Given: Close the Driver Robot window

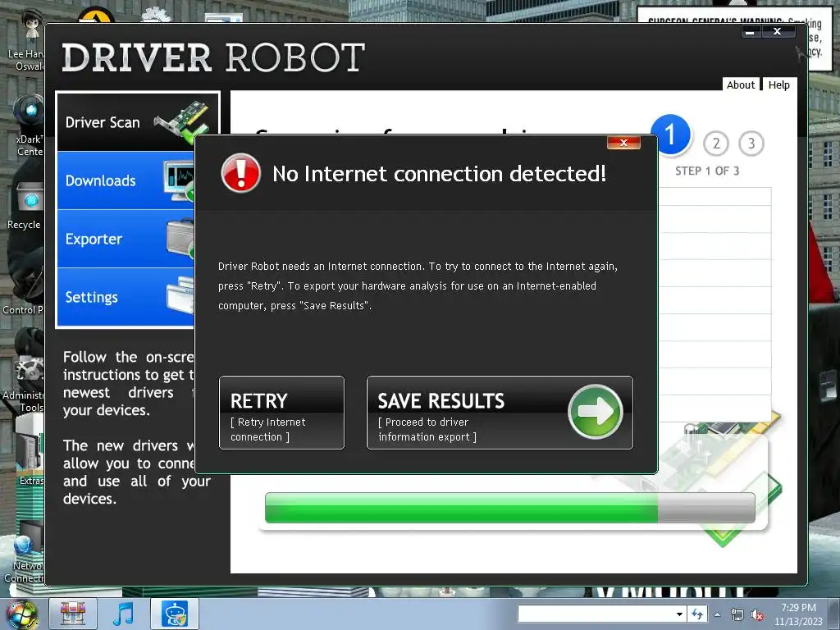Looking at the screenshot, I should [x=778, y=32].
